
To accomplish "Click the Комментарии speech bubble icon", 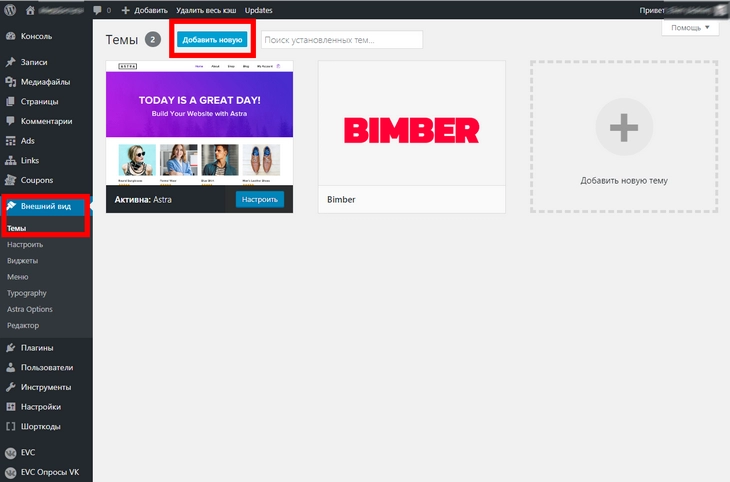I will click(11, 121).
